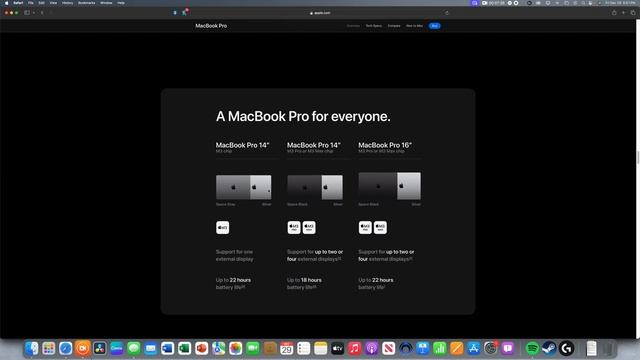Open the App Store from the Dock
The width and height of the screenshot is (640, 360).
pos(473,348)
